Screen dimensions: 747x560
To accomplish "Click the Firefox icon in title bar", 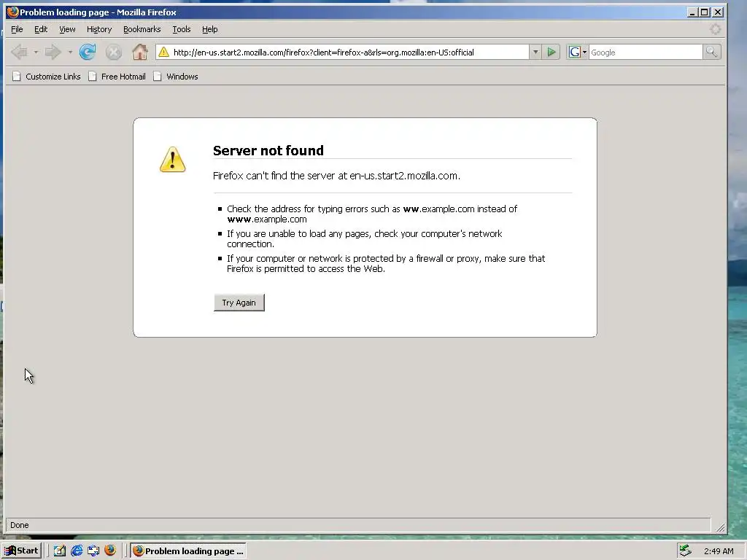I will 12,12.
